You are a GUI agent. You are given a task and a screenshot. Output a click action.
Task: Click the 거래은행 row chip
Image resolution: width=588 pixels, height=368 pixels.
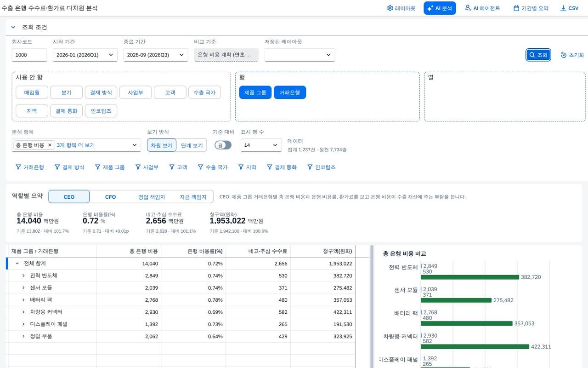290,92
